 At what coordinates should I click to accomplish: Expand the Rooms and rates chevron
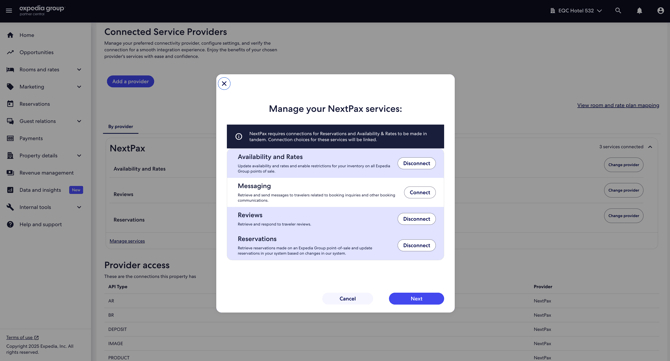tap(79, 70)
